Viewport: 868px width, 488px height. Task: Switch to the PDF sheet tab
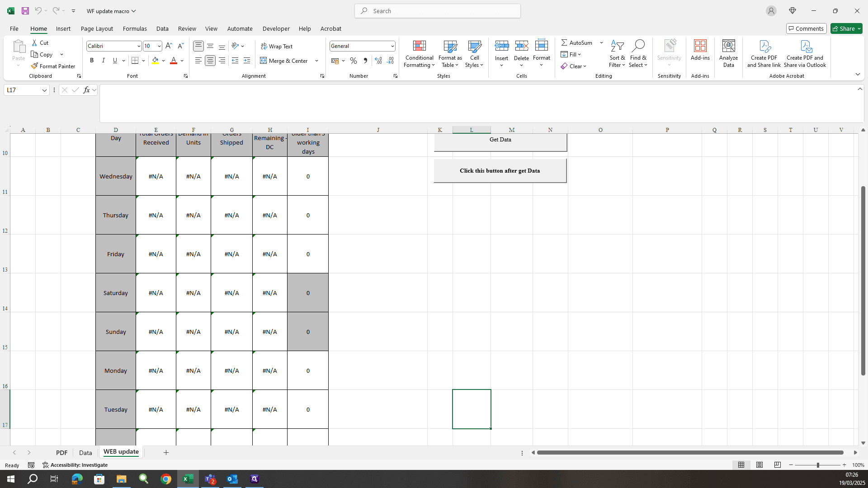[x=61, y=452]
